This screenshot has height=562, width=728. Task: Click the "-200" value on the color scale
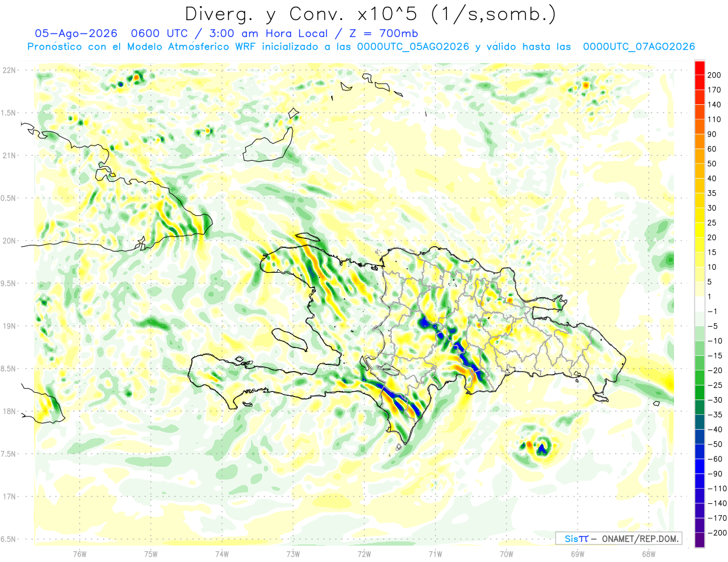click(716, 532)
